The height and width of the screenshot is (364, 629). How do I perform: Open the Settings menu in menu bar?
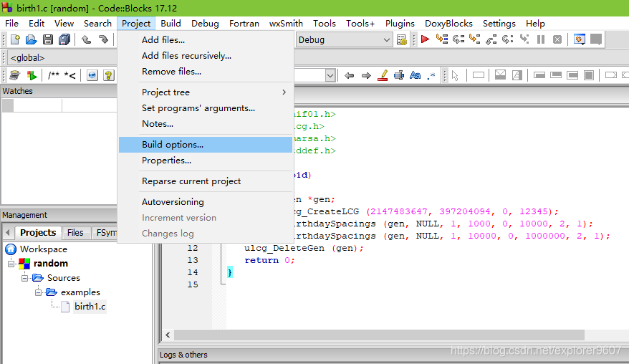(499, 23)
